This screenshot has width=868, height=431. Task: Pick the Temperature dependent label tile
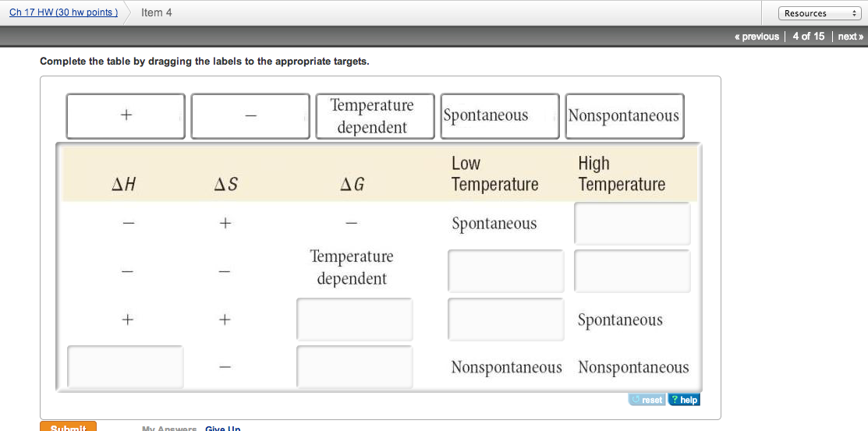click(375, 116)
